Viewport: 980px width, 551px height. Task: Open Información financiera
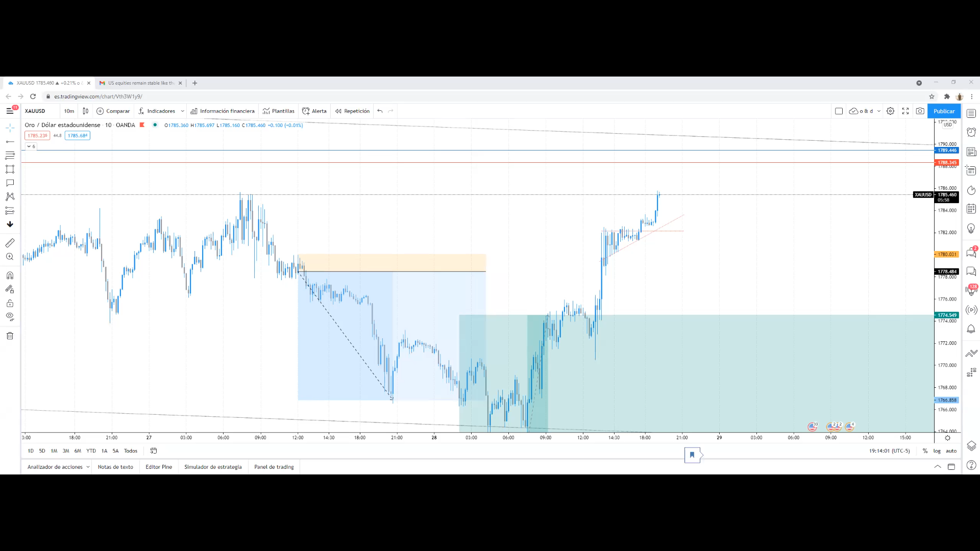(222, 111)
